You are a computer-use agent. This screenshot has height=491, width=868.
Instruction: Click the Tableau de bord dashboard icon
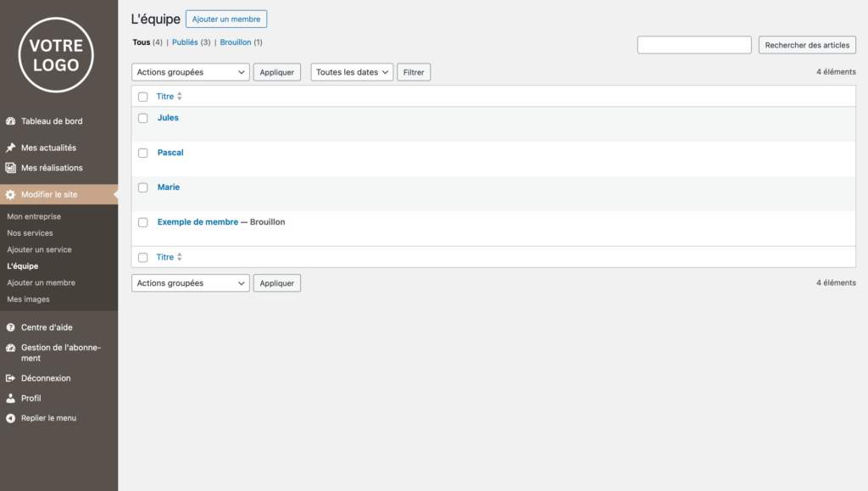click(11, 121)
